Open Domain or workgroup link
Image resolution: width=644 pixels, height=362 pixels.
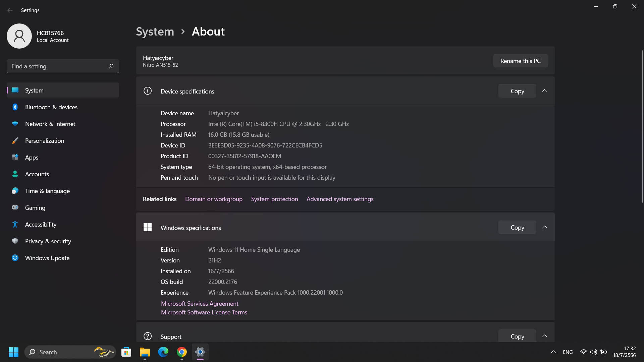pyautogui.click(x=214, y=199)
